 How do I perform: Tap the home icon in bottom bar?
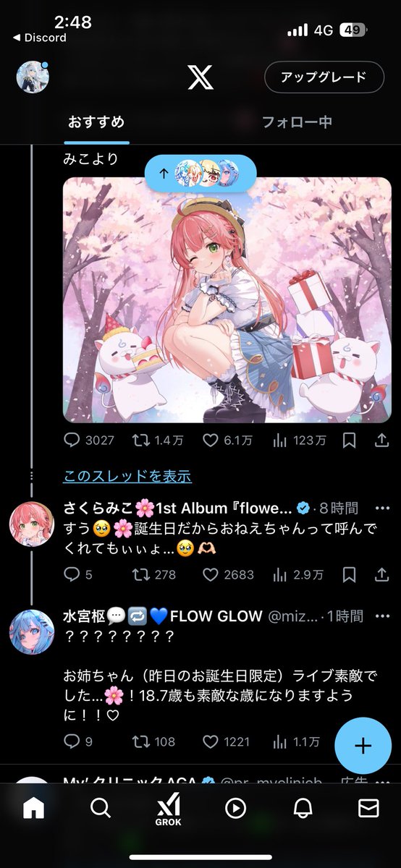click(33, 808)
